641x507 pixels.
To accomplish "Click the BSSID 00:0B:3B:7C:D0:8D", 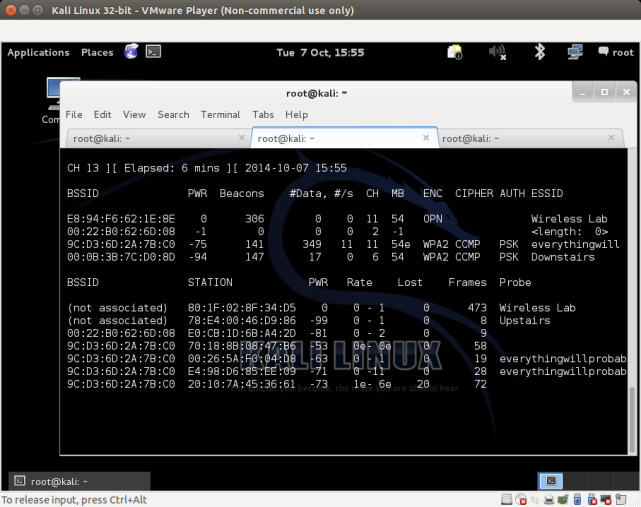I will click(121, 257).
